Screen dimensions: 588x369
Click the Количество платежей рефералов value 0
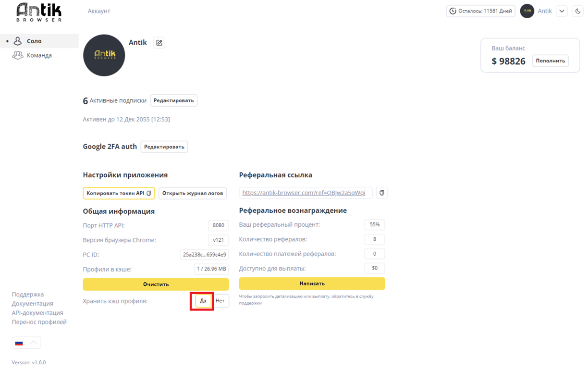(375, 254)
